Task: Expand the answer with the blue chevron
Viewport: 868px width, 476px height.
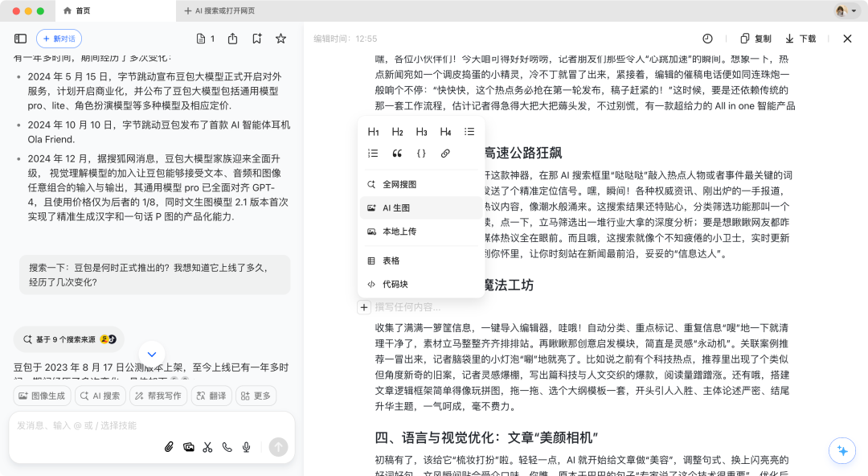Action: coord(152,354)
